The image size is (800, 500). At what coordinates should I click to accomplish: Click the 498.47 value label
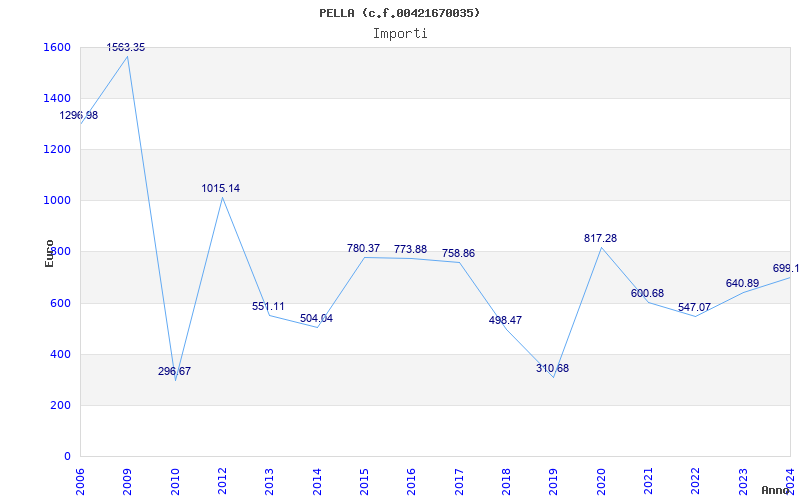505,320
